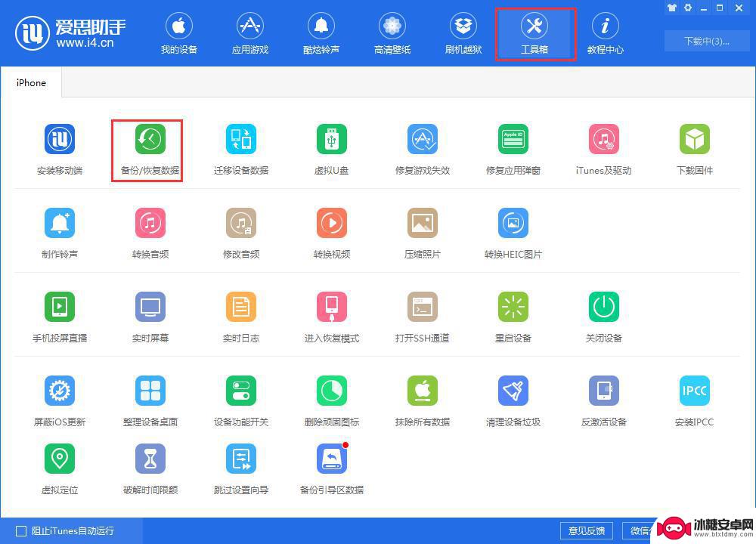The width and height of the screenshot is (756, 544).
Task: Open 实时日志 viewer
Action: (241, 317)
